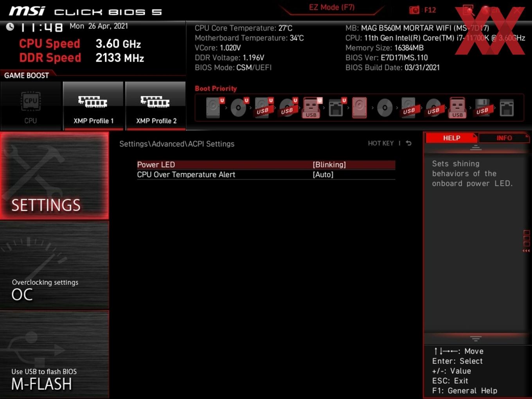Click Memory Size: 16384MB
Image resolution: width=532 pixels, height=399 pixels.
click(385, 48)
